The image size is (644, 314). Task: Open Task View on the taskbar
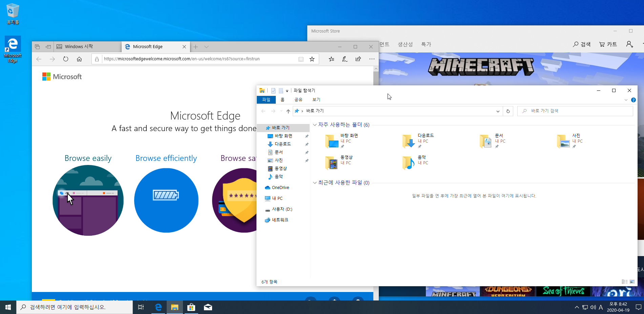(x=141, y=307)
